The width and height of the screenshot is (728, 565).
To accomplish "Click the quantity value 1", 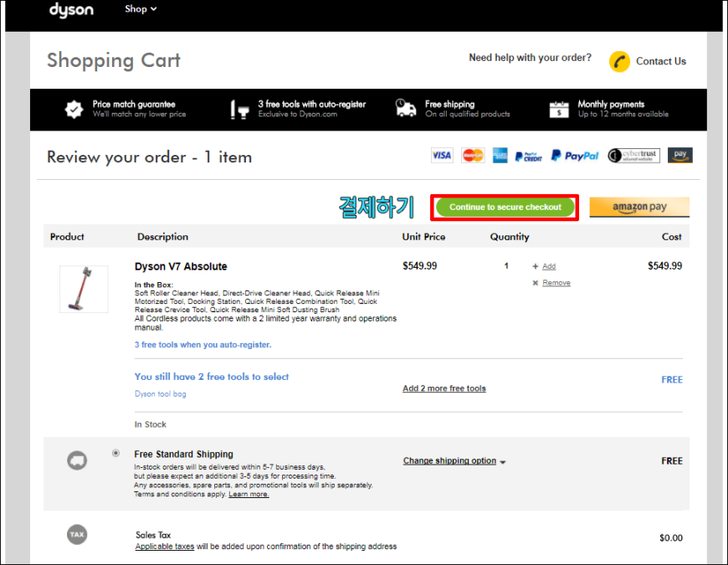I will coord(506,266).
